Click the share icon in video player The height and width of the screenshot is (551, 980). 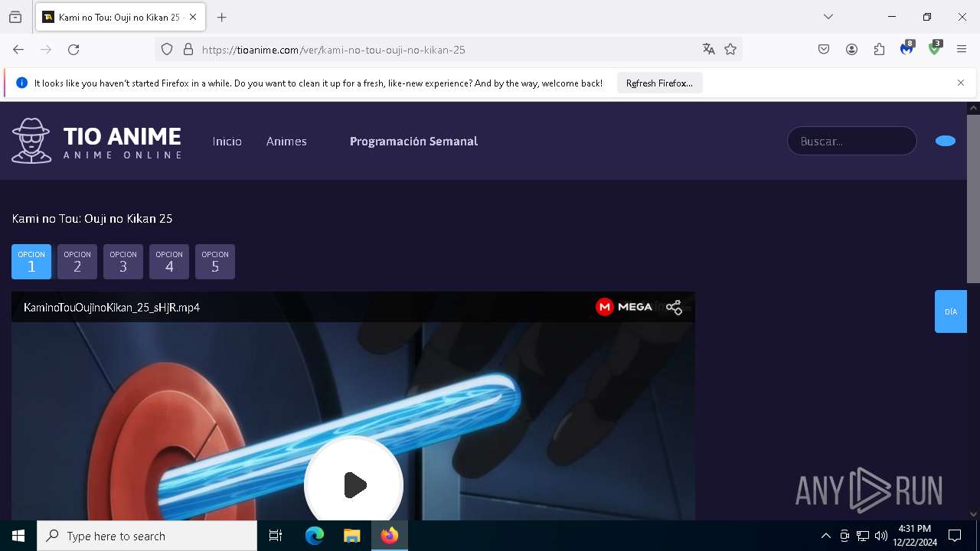click(x=674, y=307)
